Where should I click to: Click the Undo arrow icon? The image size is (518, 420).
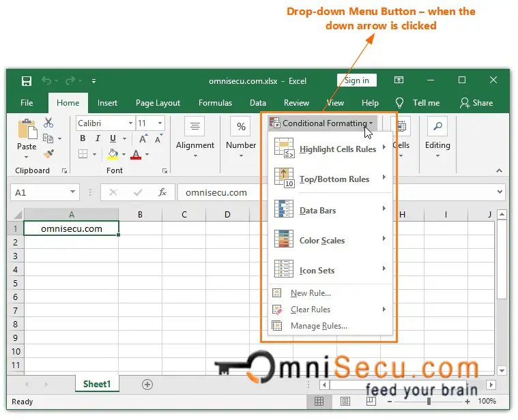click(46, 80)
